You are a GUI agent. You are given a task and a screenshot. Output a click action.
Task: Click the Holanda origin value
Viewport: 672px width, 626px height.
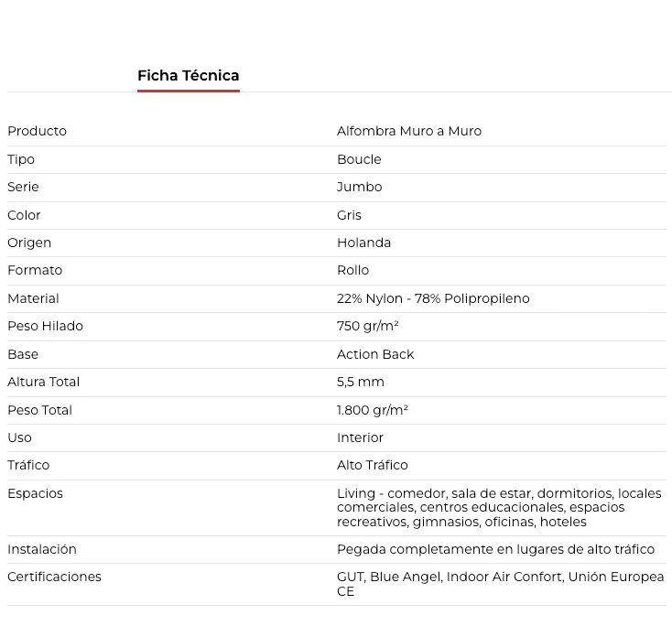[363, 243]
